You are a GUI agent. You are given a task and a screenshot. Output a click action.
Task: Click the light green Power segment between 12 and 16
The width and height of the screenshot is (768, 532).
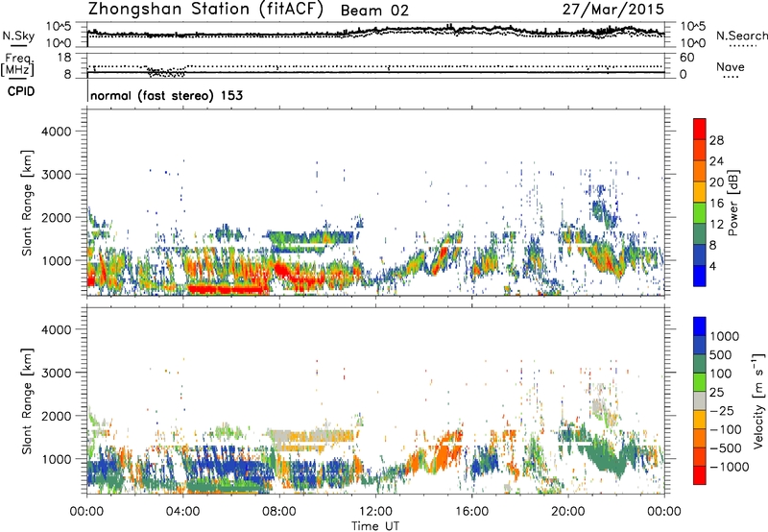pos(700,213)
